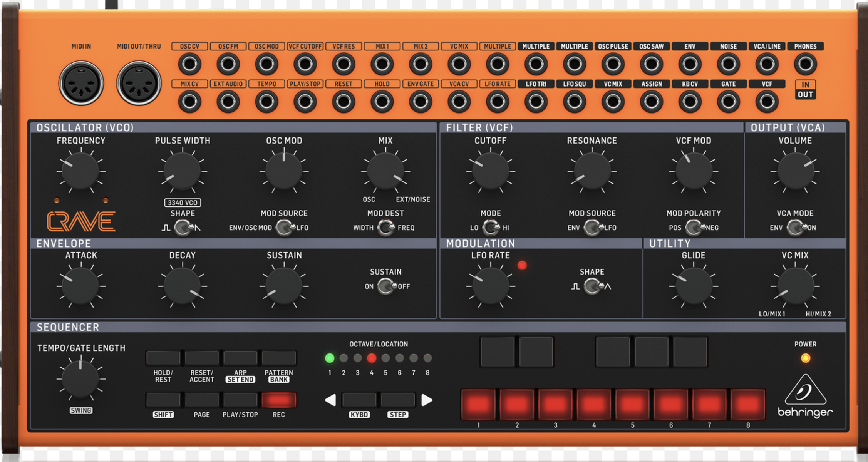Switch filter MODE LO/HI toggle

(491, 228)
